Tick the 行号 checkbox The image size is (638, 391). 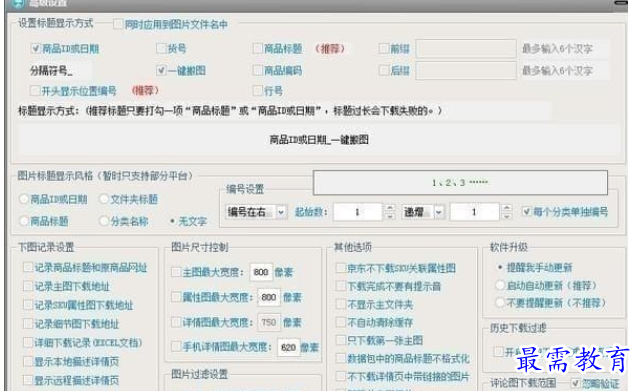pyautogui.click(x=257, y=90)
